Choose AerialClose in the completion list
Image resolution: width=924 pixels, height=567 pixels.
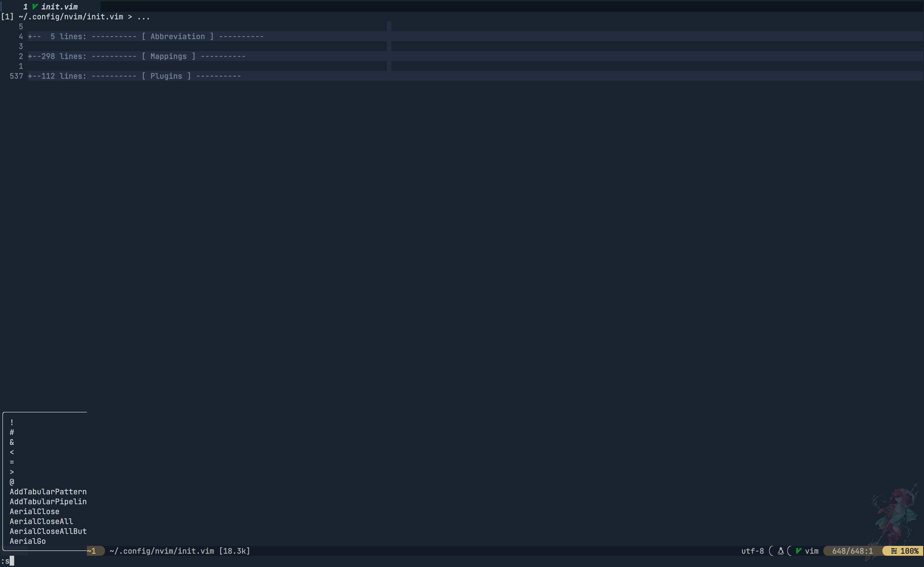[x=34, y=511]
